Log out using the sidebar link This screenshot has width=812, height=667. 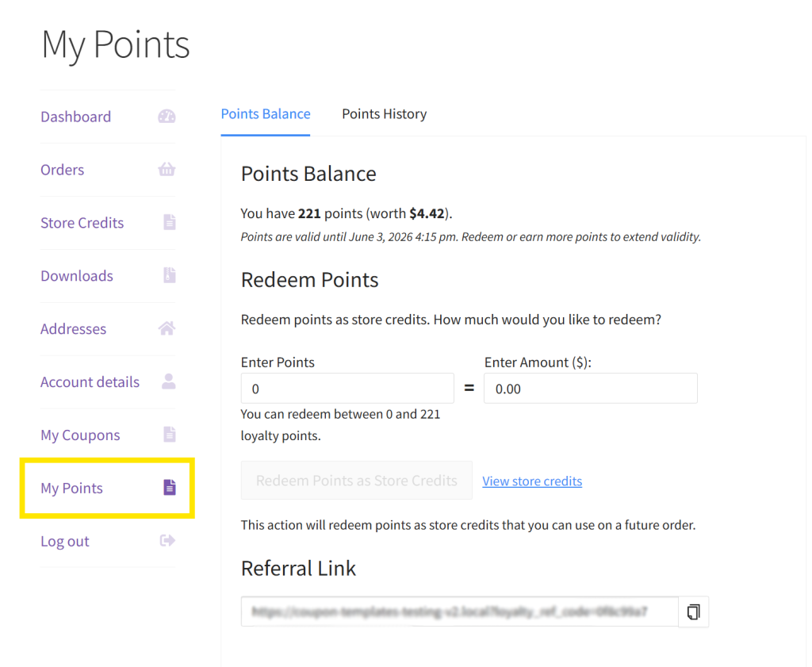coord(63,540)
